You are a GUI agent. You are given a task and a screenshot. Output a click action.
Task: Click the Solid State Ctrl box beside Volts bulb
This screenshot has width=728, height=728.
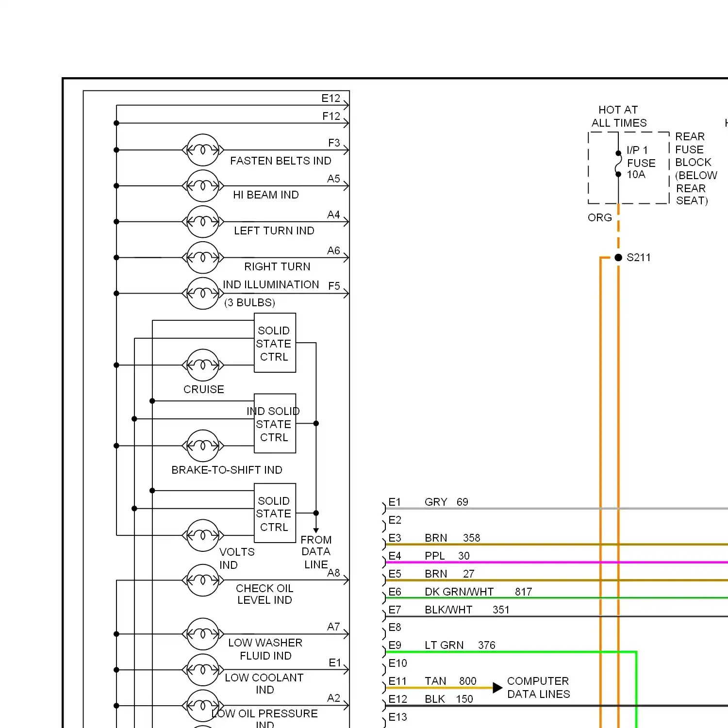point(275,513)
